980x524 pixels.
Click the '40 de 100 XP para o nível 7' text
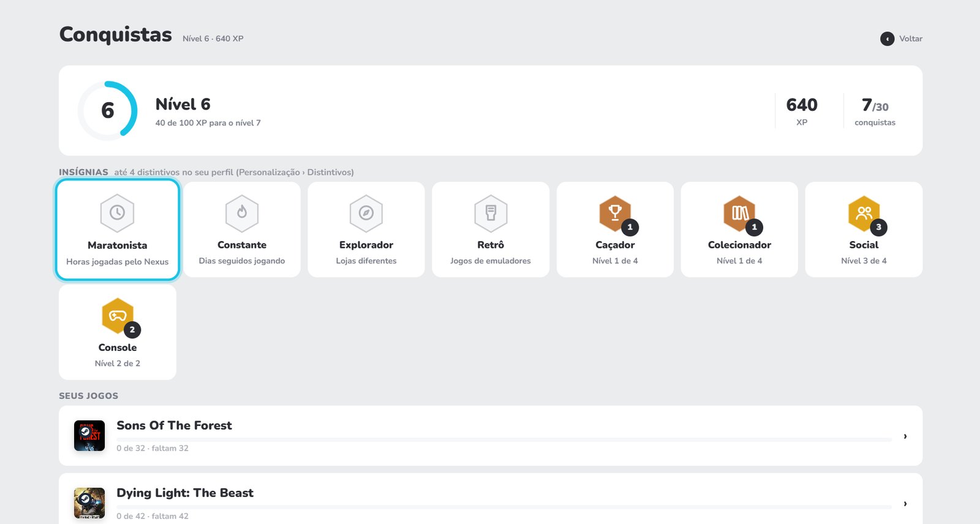208,123
